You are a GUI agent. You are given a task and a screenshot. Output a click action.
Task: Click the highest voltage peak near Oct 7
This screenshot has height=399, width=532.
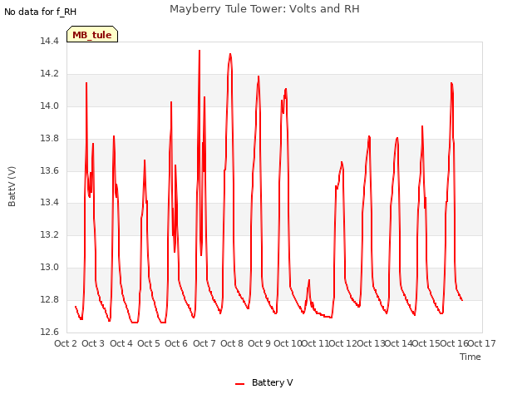(199, 51)
